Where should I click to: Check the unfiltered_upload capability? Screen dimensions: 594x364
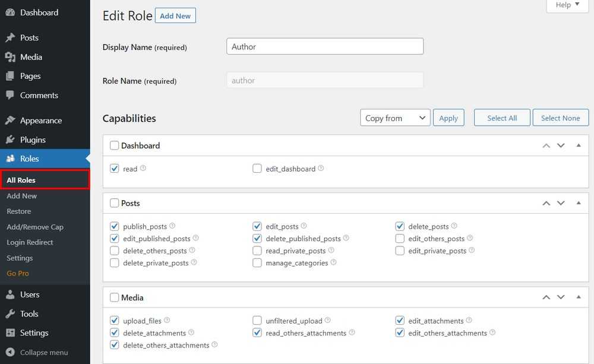pyautogui.click(x=257, y=321)
